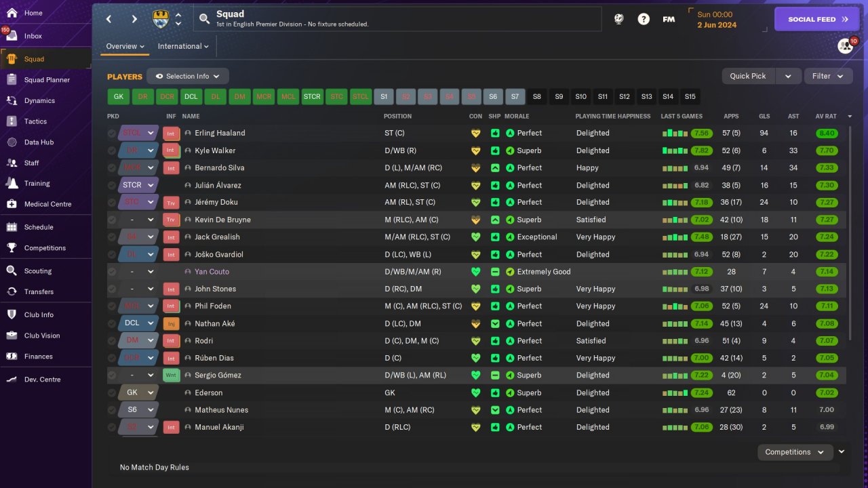Navigate back with the left arrow

point(109,19)
